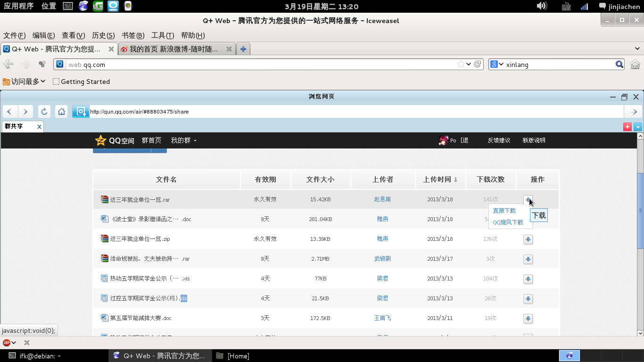The height and width of the screenshot is (362, 644).
Task: Open the list-all-tabs dropdown on the tab bar
Action: 637,49
